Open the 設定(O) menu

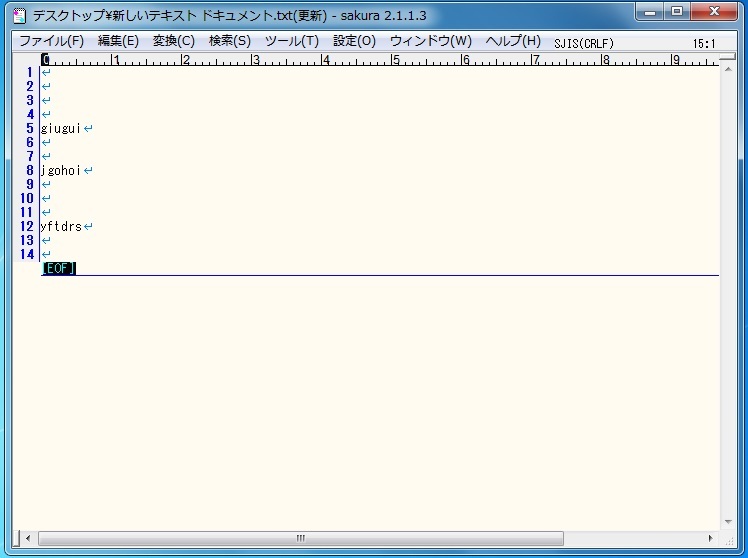point(354,41)
